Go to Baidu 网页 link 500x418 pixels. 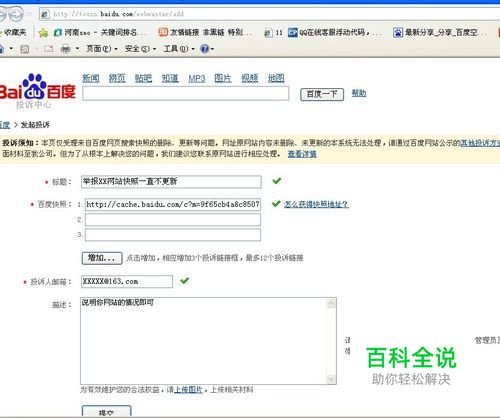[117, 78]
